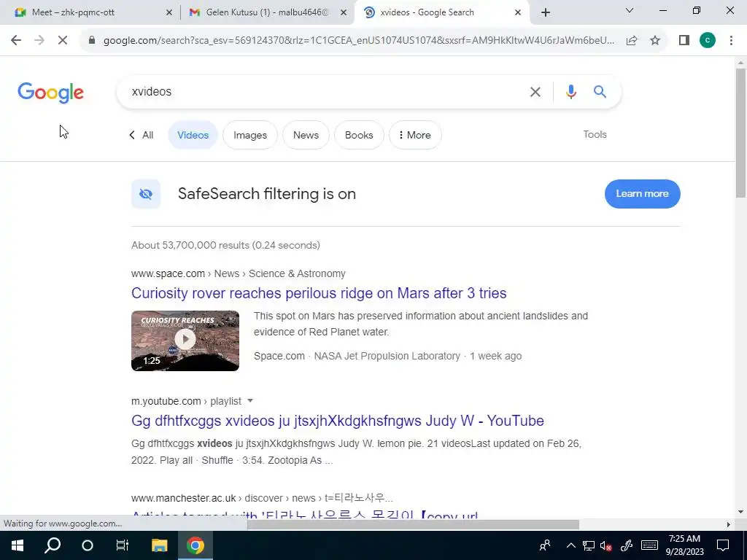
Task: Select the Images filter chip
Action: coord(250,135)
